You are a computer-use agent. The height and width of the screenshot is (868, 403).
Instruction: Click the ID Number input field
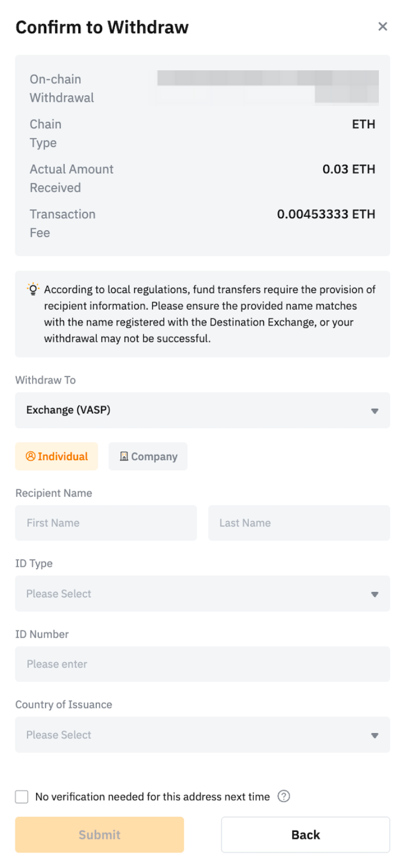[x=202, y=664]
